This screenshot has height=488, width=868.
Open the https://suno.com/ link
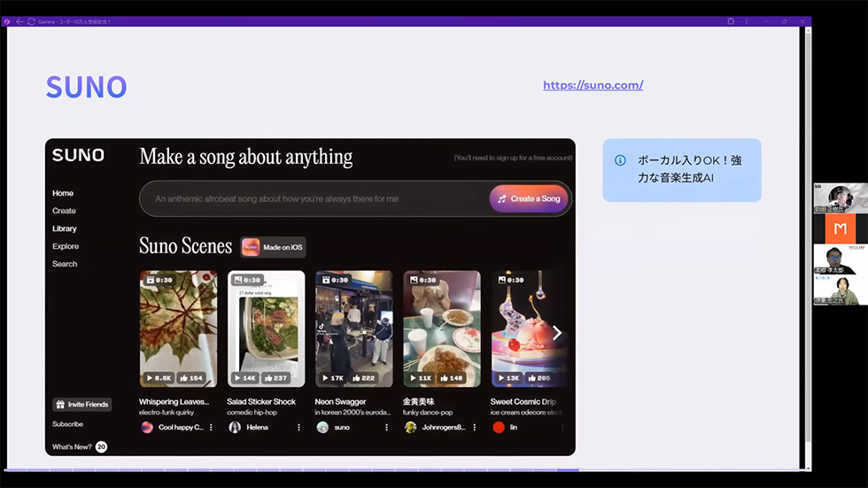pos(593,85)
